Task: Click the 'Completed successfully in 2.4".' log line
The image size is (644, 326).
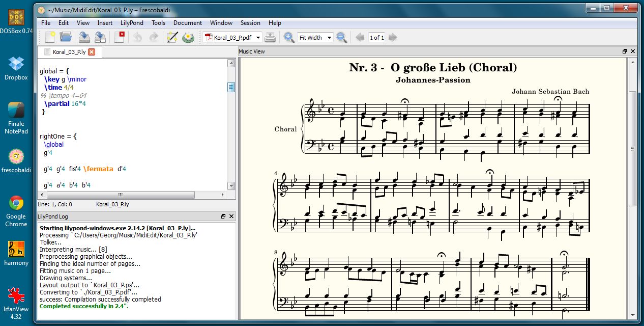Action: coord(83,306)
